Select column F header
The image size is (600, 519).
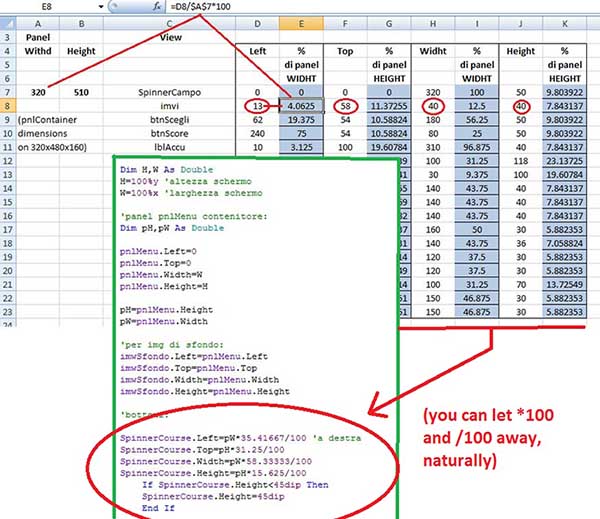coord(345,24)
